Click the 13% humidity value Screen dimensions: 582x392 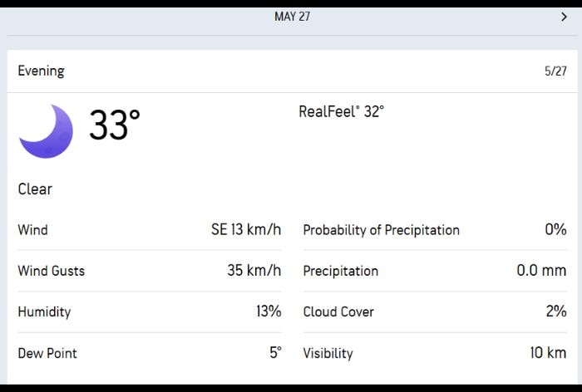click(x=269, y=311)
